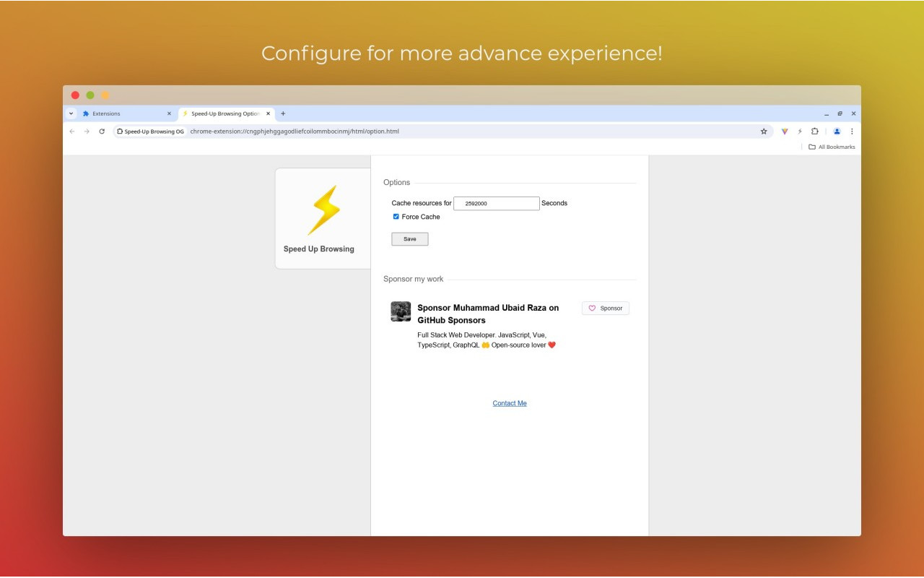Minimize the Chrome window

tap(827, 114)
